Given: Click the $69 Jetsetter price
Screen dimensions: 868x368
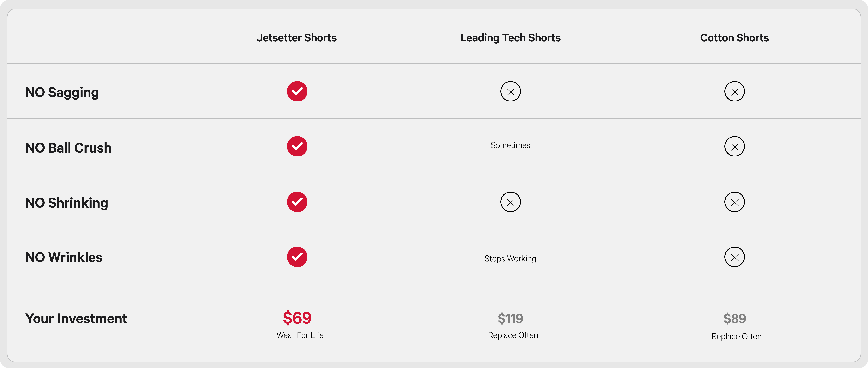Looking at the screenshot, I should 297,318.
